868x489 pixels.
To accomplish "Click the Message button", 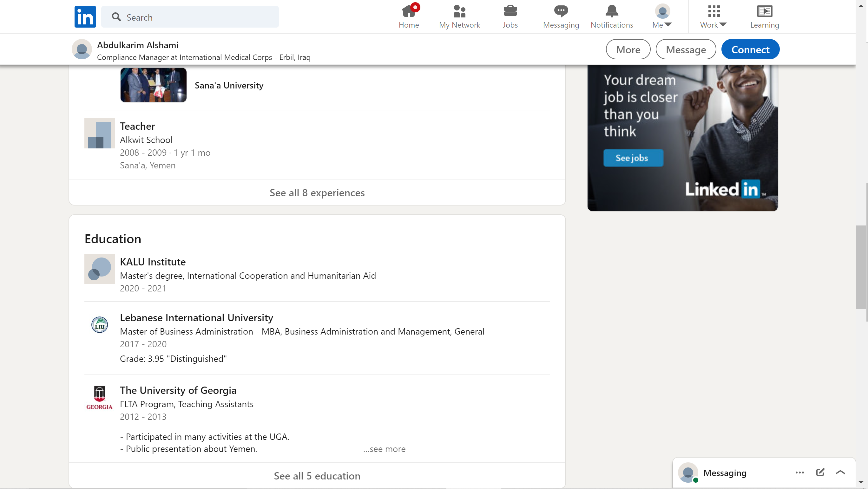I will pos(685,49).
